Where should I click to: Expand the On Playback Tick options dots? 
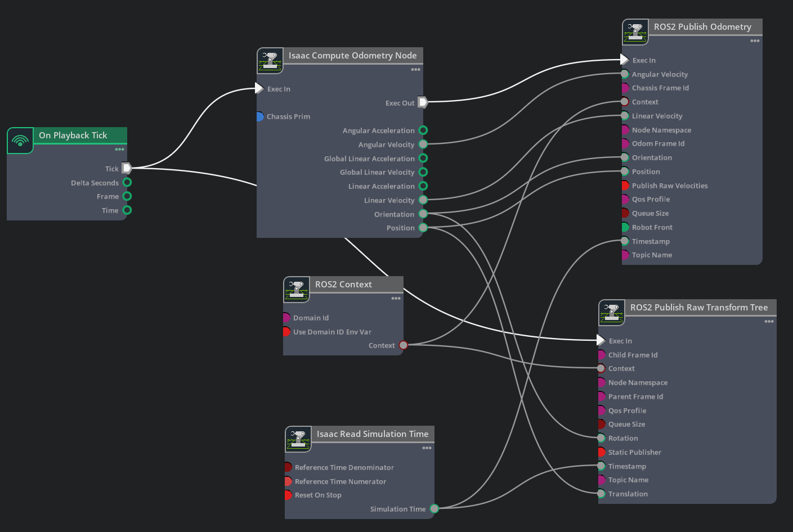[120, 150]
